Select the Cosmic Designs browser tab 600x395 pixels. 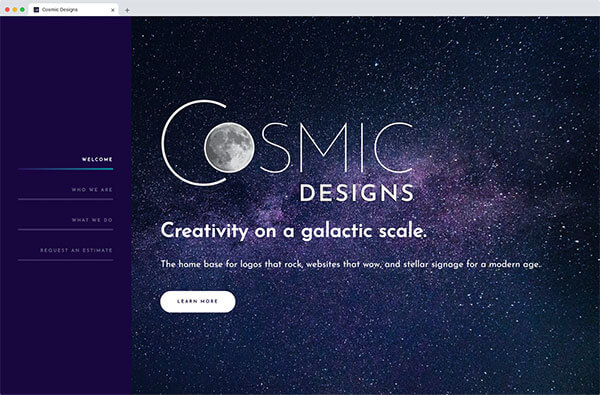pyautogui.click(x=73, y=10)
